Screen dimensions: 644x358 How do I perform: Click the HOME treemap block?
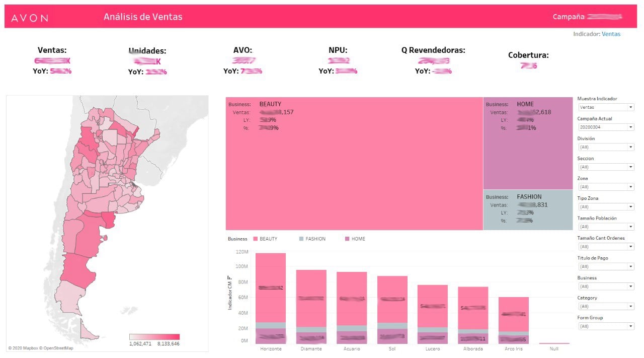point(528,143)
